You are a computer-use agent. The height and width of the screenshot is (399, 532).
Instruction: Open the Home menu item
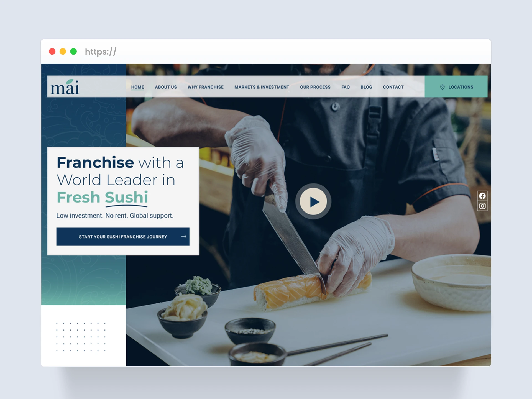click(138, 87)
